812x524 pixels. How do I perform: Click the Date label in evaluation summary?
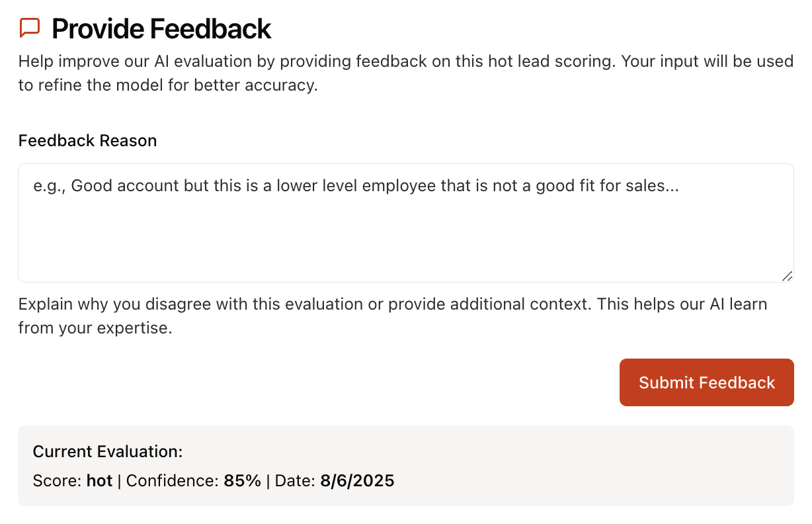294,481
